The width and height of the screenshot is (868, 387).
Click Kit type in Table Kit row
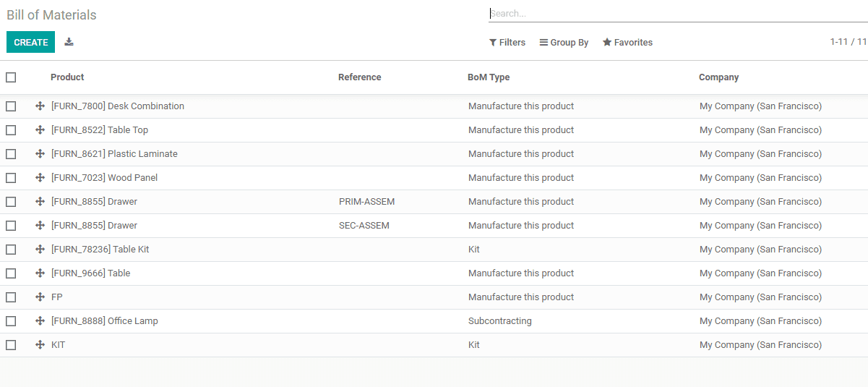point(474,250)
